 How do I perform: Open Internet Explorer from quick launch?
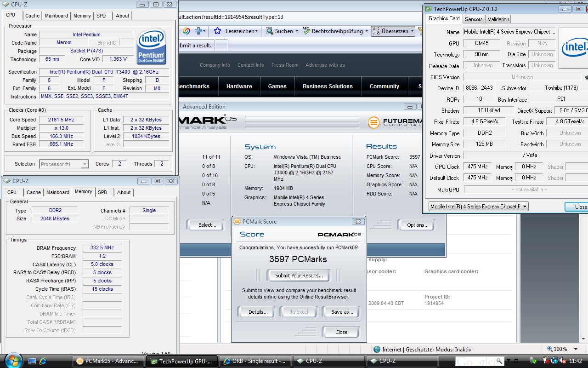43,361
